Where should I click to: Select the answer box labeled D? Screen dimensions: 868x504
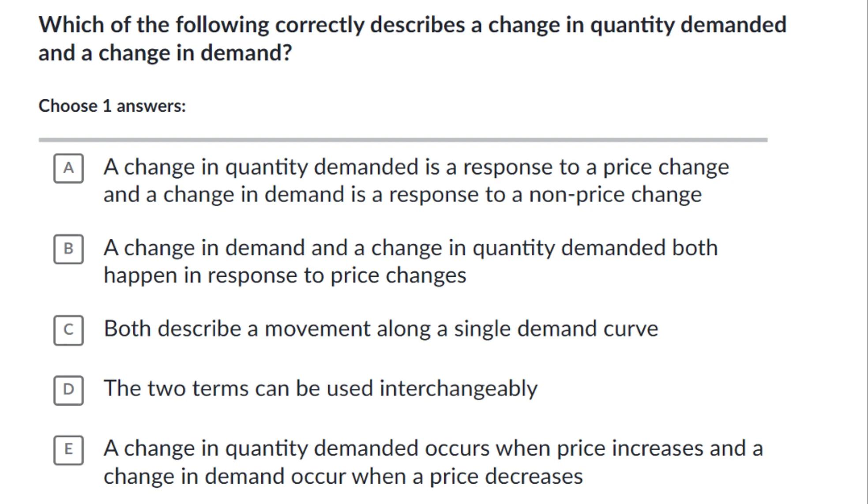click(x=68, y=390)
